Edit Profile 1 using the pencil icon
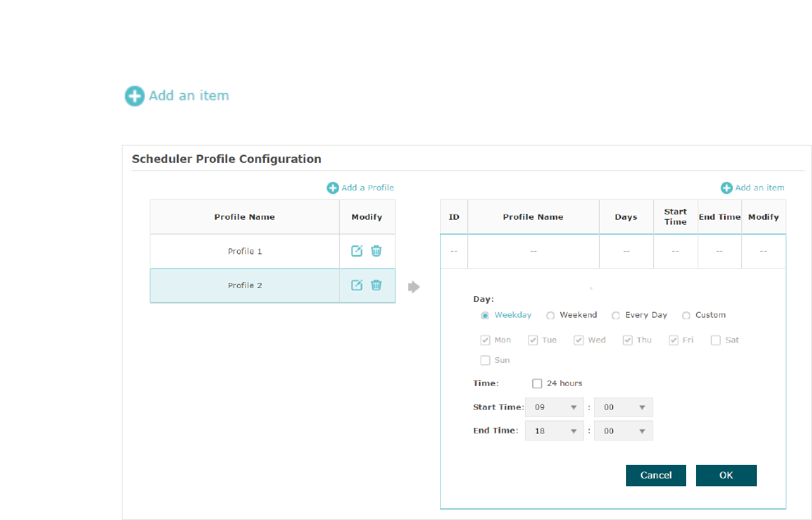 coord(357,251)
